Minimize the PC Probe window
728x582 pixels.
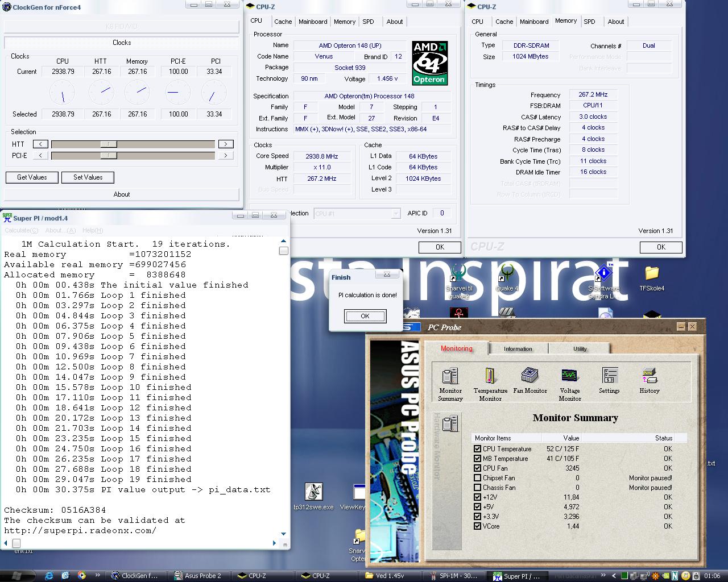(681, 326)
